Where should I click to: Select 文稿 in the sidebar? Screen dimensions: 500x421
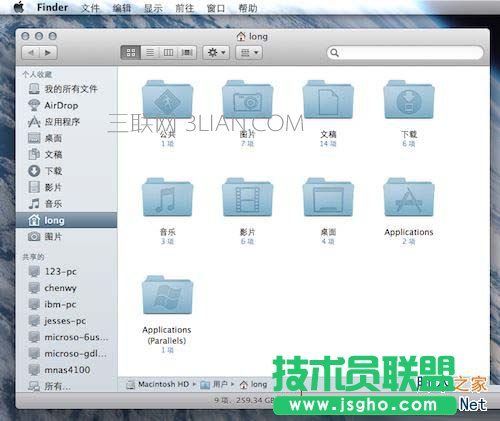coord(67,154)
